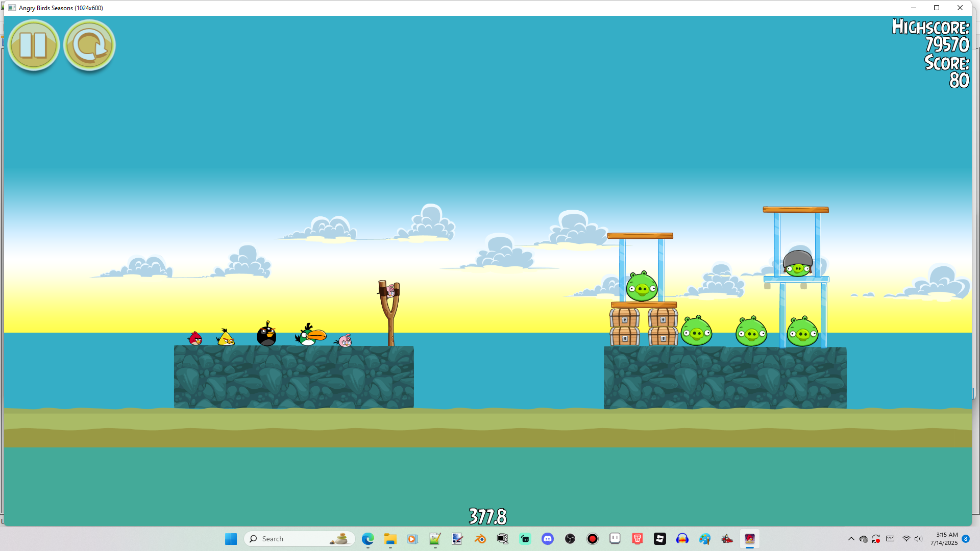
Task: Click the yellow triangle bird
Action: coord(226,338)
